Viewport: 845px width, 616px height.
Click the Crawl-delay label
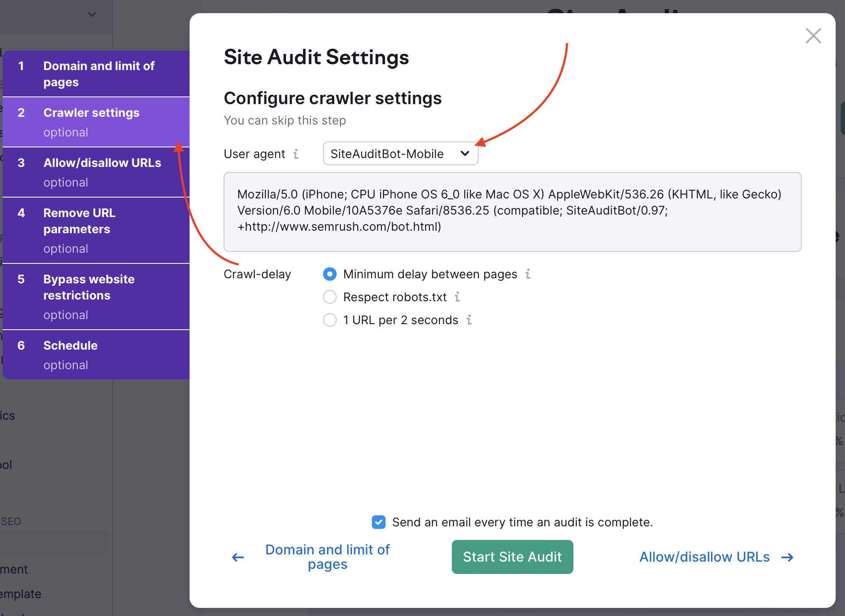[258, 274]
